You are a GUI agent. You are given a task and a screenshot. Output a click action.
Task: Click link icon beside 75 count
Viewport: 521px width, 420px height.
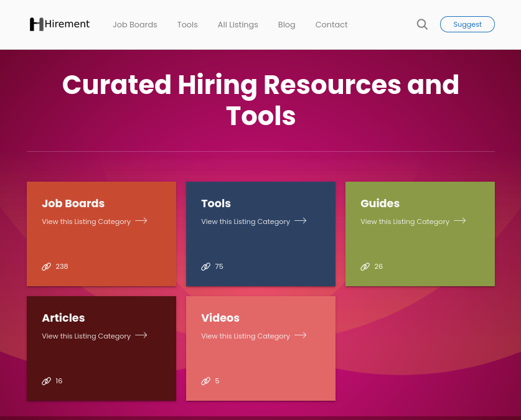click(x=206, y=266)
